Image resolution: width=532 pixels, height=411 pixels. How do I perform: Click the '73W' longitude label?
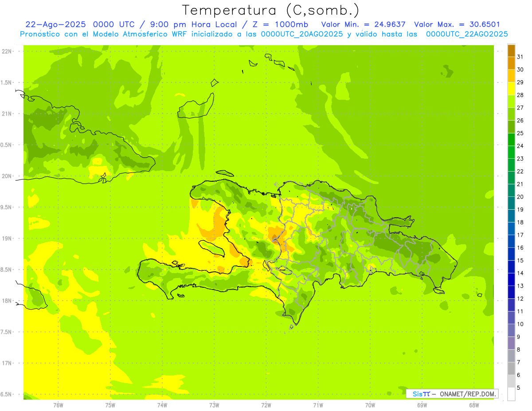[x=214, y=405]
